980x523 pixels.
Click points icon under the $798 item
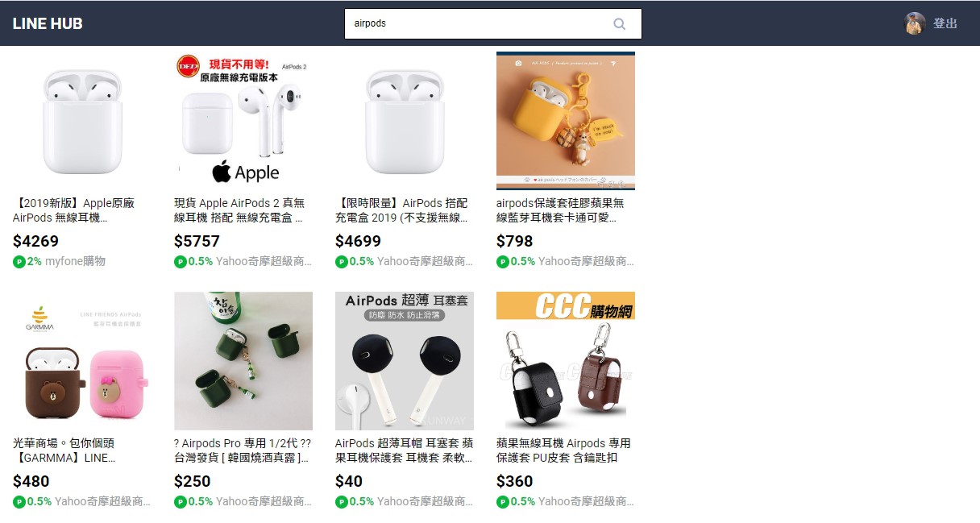coord(503,261)
